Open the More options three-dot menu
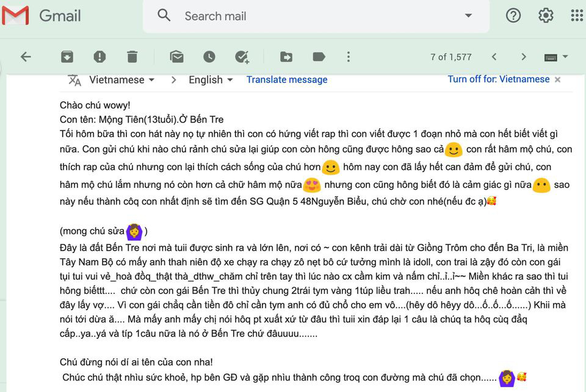Screen dimensions: 586x392 tap(349, 57)
